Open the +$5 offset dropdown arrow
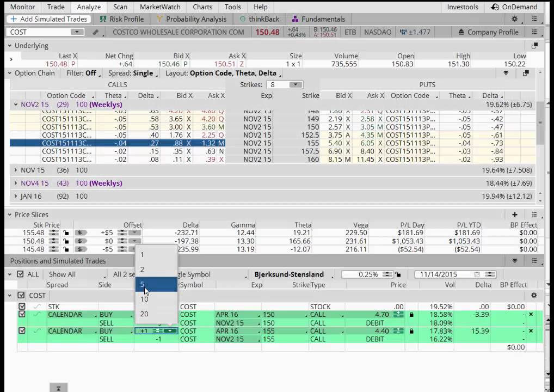 pos(134,232)
